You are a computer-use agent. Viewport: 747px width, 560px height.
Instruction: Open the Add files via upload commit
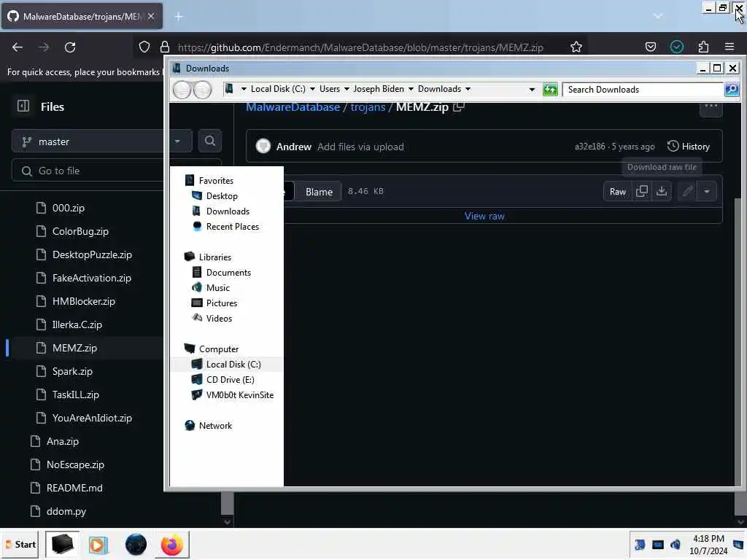[360, 147]
